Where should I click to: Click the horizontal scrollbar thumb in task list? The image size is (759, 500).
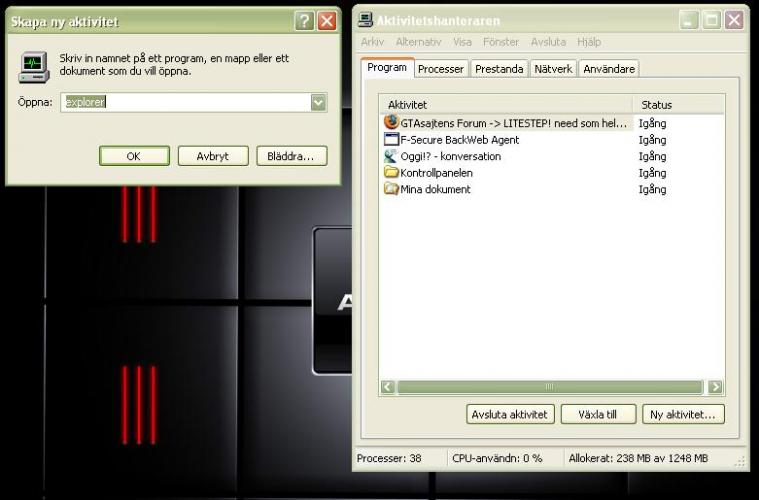pos(550,387)
